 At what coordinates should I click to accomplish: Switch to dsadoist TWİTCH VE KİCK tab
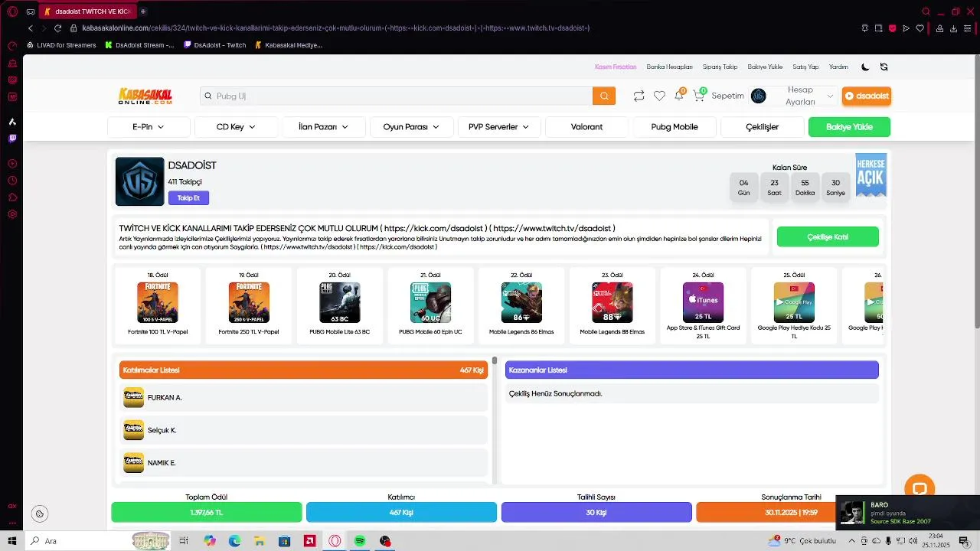pyautogui.click(x=87, y=11)
